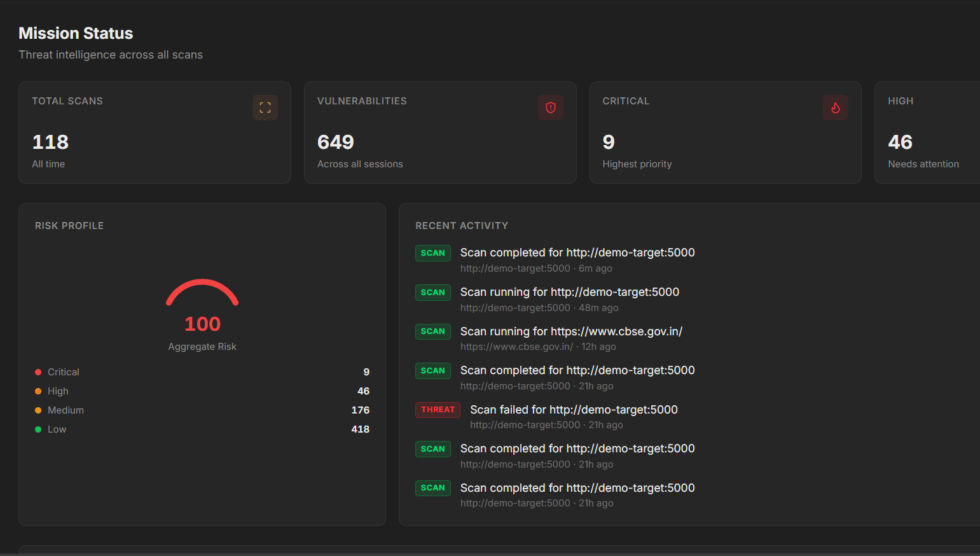Click 'Threat intelligence across all scans' subtitle
Viewport: 980px width, 556px height.
tap(111, 55)
